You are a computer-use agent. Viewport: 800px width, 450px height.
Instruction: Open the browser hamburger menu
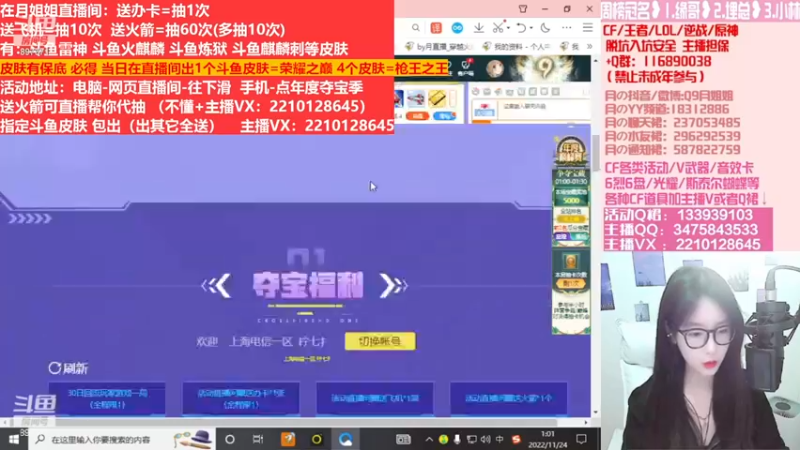(x=588, y=28)
